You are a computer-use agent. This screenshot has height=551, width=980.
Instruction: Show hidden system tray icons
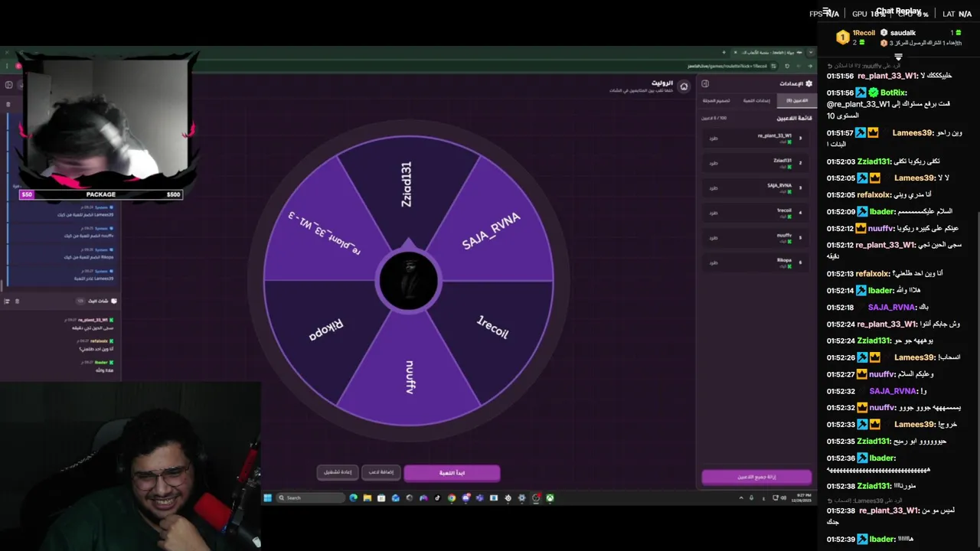[741, 497]
